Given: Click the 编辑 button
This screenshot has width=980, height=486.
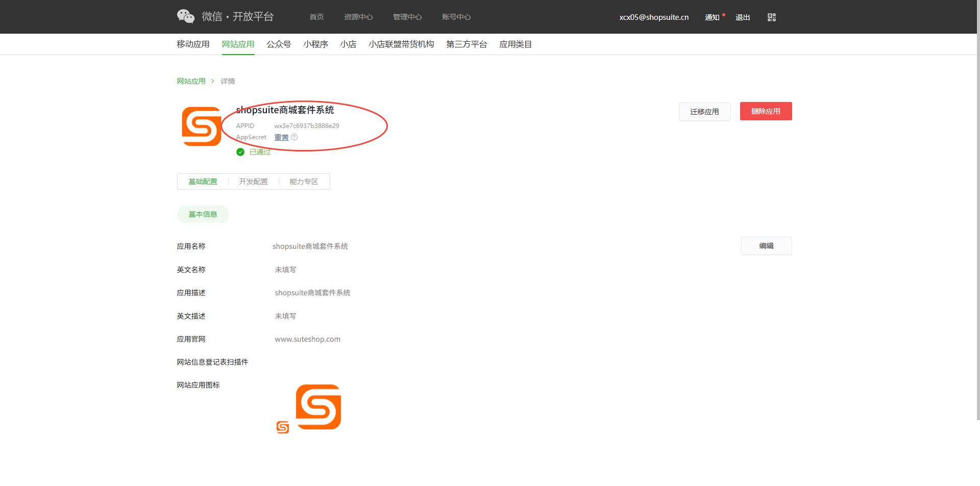Looking at the screenshot, I should click(x=766, y=246).
